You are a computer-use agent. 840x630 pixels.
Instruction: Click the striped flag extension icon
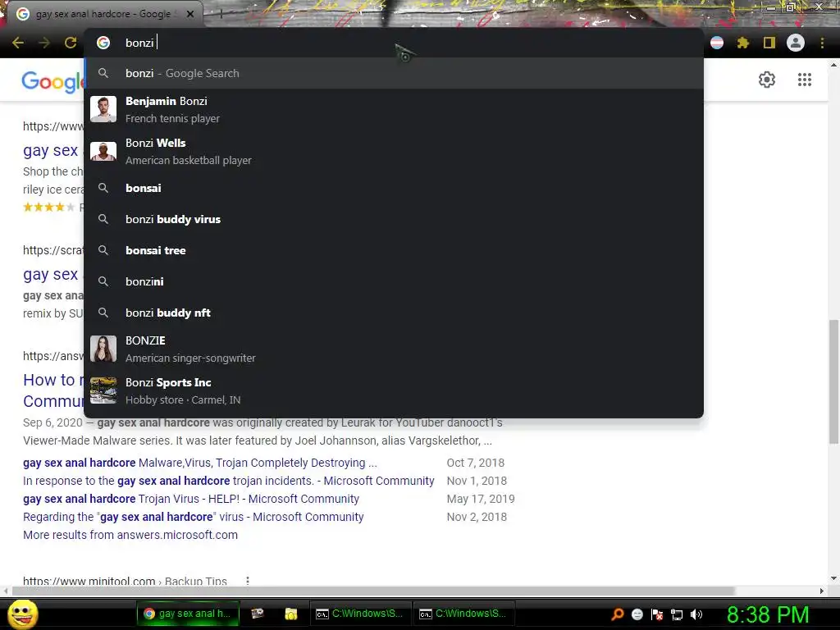(x=717, y=43)
